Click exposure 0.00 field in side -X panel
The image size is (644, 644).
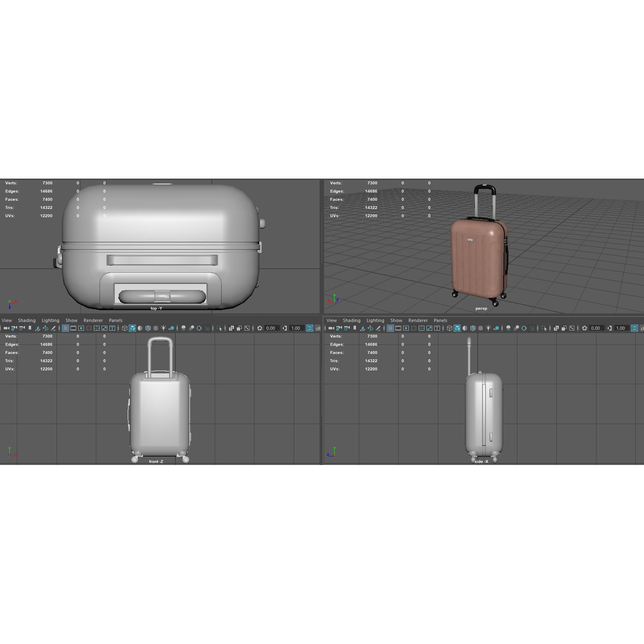pos(597,328)
